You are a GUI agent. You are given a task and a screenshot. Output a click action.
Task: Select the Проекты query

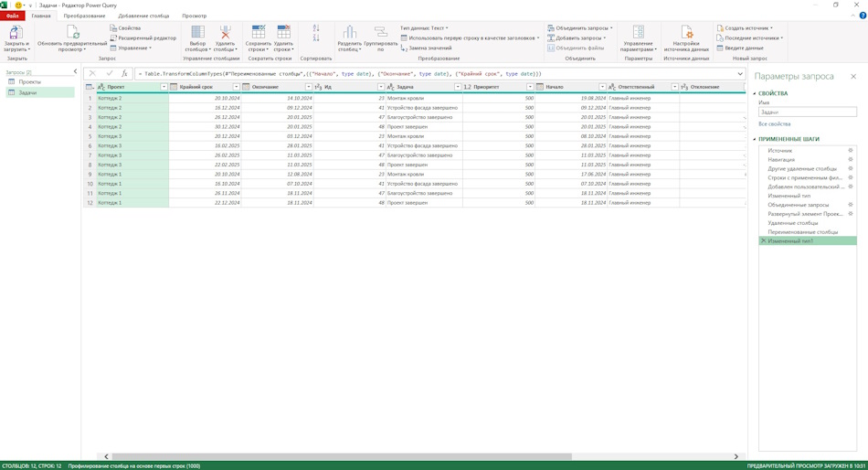[x=40, y=81]
